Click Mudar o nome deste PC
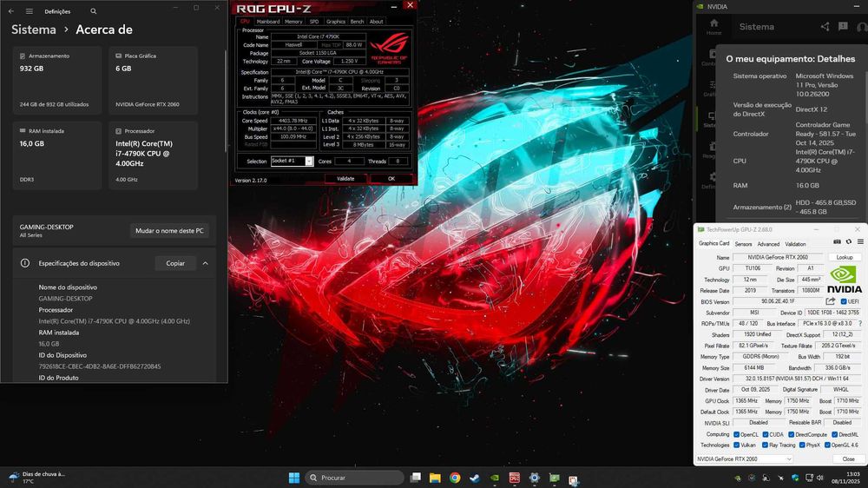This screenshot has width=868, height=488. pyautogui.click(x=169, y=230)
